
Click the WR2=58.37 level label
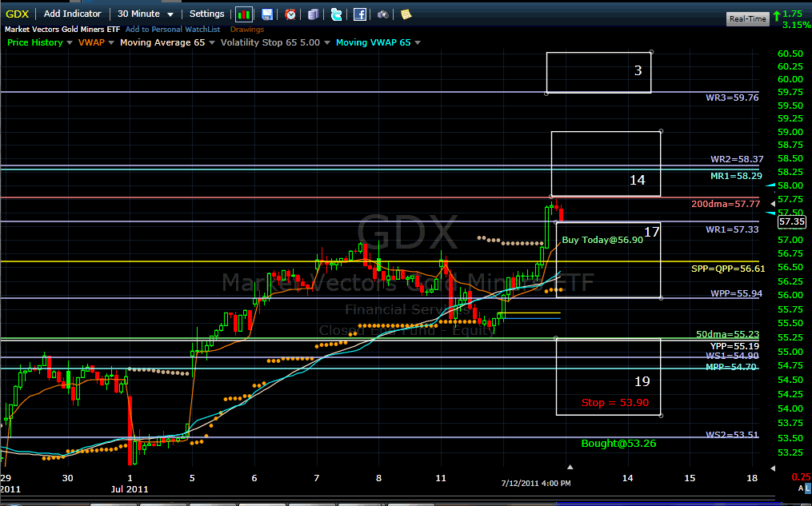(x=736, y=159)
